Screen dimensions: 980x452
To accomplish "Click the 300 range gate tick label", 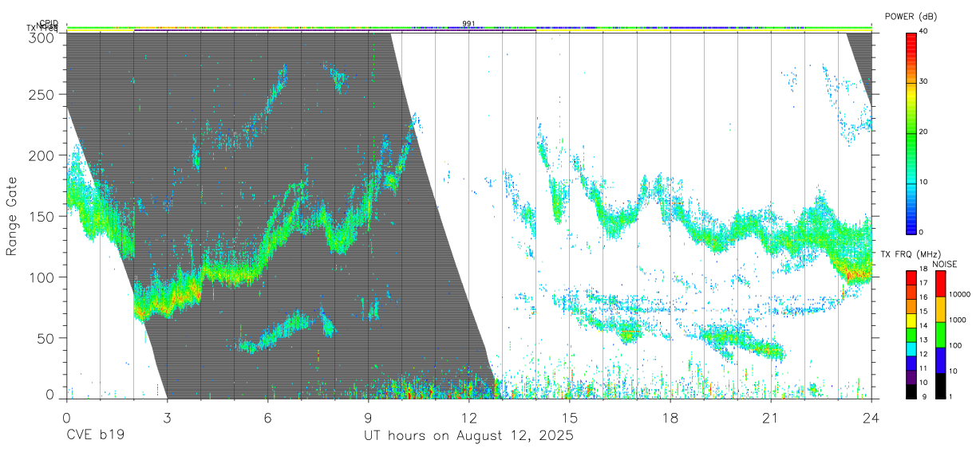I will click(40, 37).
